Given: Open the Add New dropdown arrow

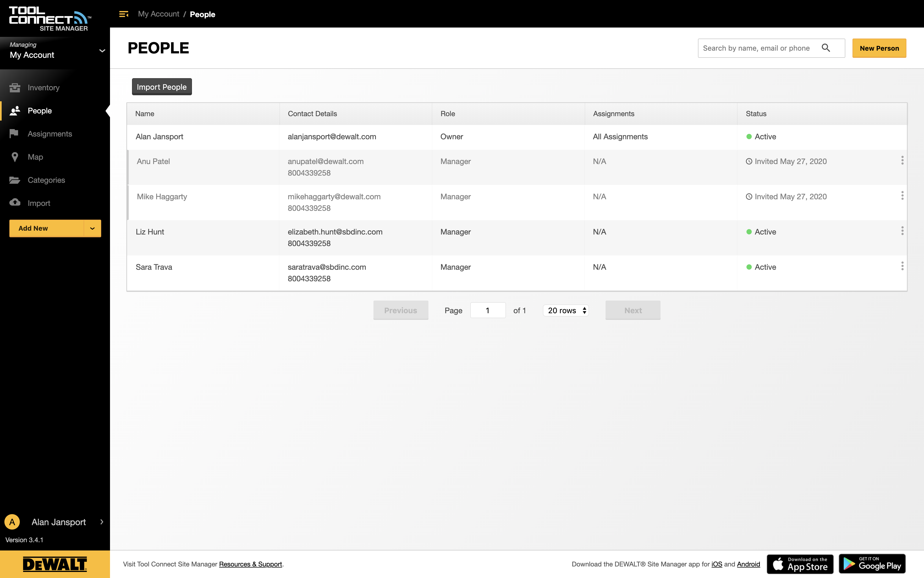Looking at the screenshot, I should 92,228.
